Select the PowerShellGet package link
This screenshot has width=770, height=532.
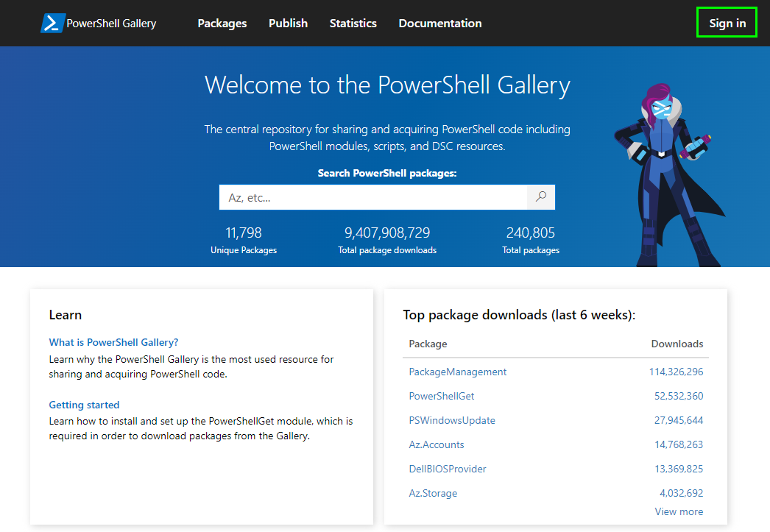pyautogui.click(x=441, y=396)
